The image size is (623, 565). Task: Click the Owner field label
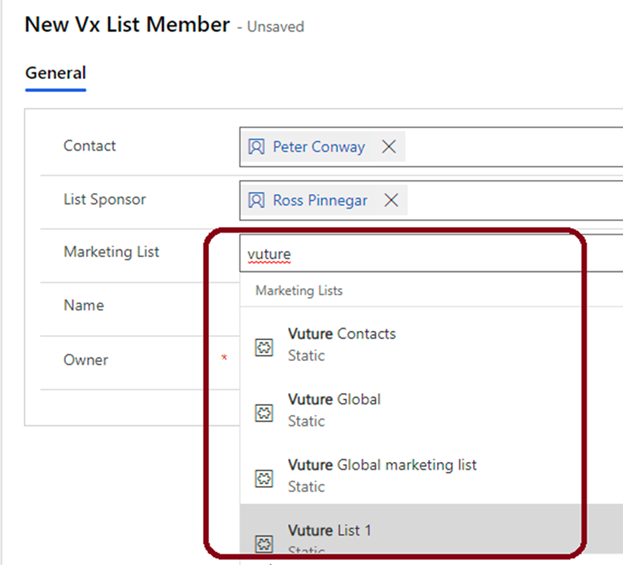tap(86, 360)
